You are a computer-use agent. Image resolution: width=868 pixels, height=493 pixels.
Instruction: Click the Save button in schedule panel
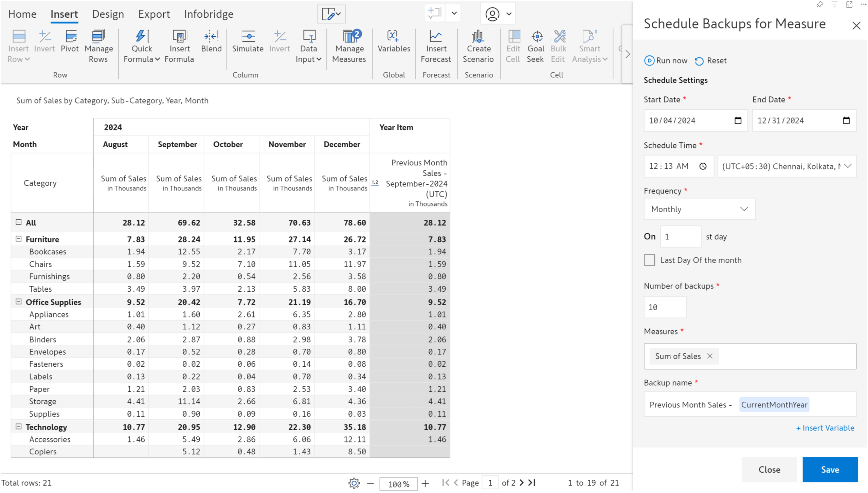click(x=830, y=469)
